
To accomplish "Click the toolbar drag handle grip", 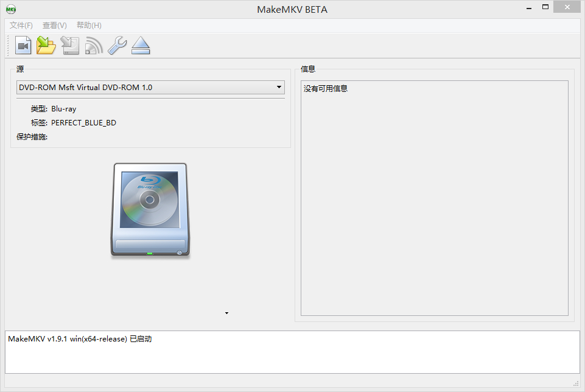I will (9, 46).
